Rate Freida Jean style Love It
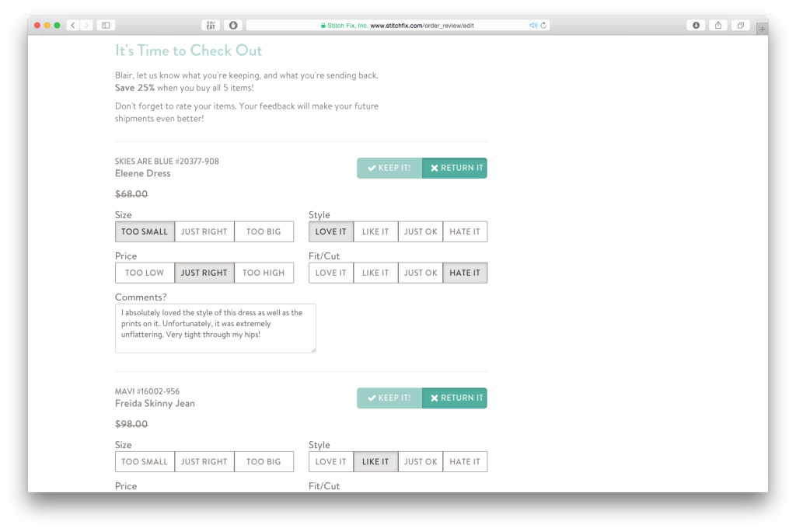This screenshot has width=796, height=532. click(331, 462)
